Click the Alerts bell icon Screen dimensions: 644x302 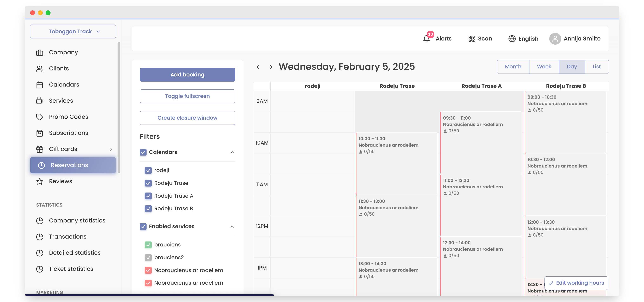point(426,39)
